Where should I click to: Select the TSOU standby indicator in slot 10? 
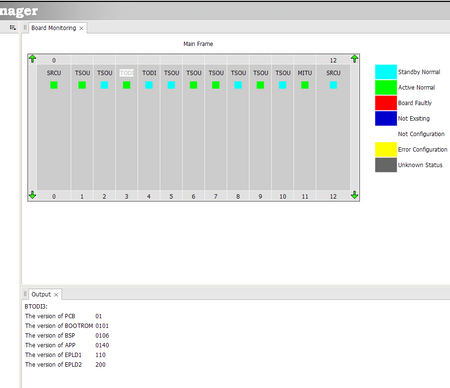tap(283, 85)
